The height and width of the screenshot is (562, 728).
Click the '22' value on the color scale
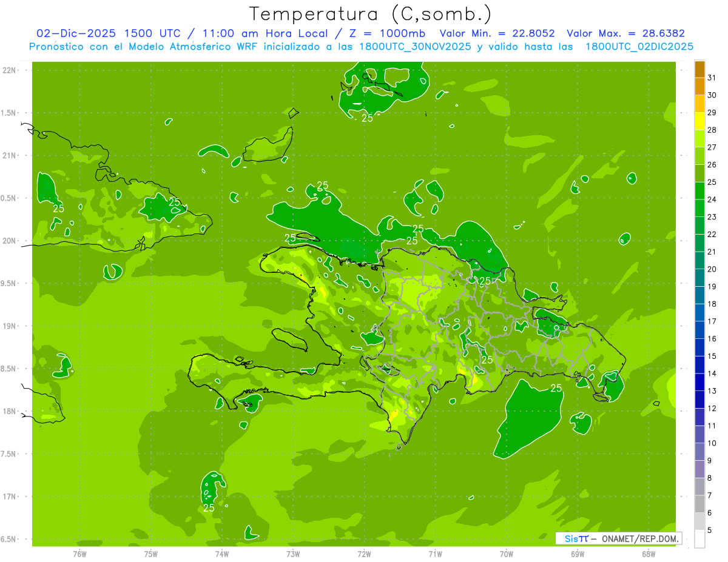(x=712, y=235)
